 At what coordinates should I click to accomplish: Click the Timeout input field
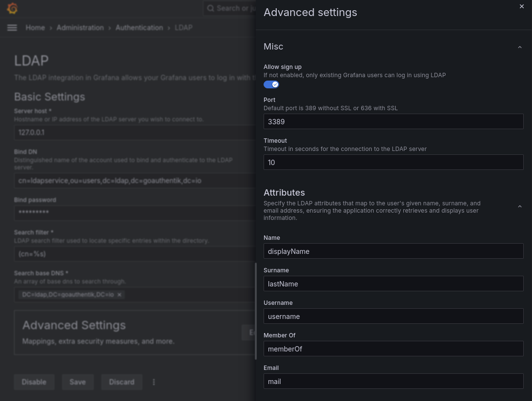(x=394, y=162)
